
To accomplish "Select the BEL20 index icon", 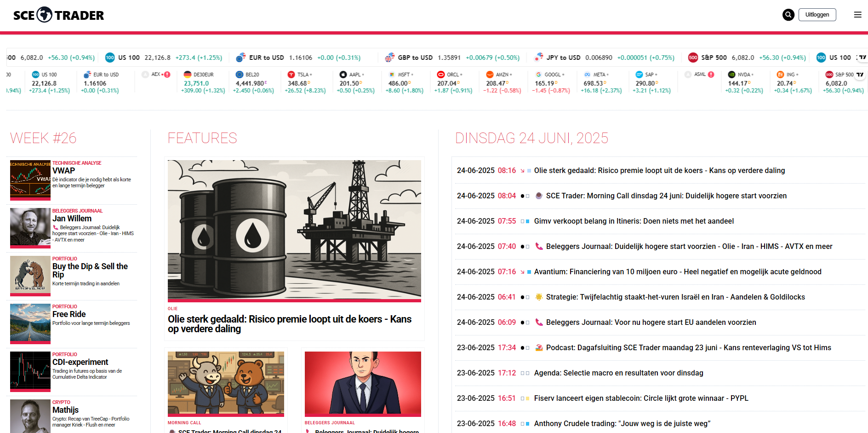I will point(240,75).
